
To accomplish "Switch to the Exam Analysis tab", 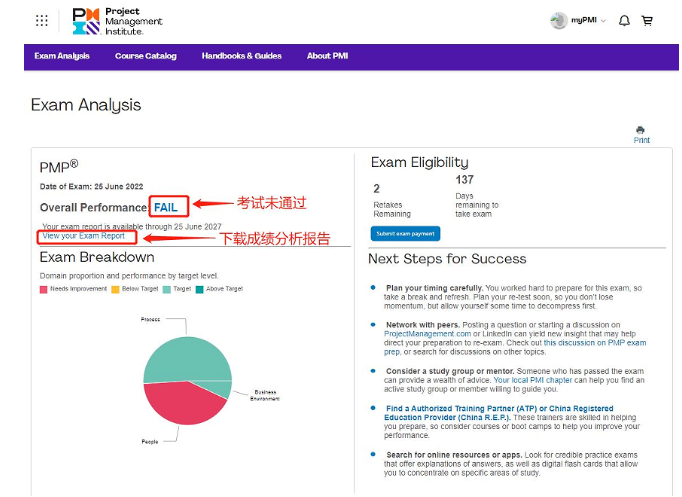I will (x=62, y=56).
